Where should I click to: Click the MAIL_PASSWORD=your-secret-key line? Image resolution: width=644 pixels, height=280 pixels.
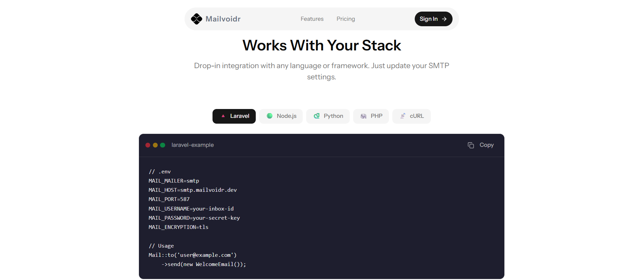click(x=194, y=218)
